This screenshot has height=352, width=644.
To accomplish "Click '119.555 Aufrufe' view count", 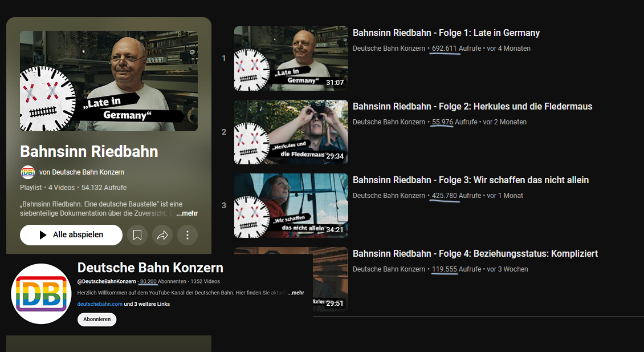I will (456, 269).
